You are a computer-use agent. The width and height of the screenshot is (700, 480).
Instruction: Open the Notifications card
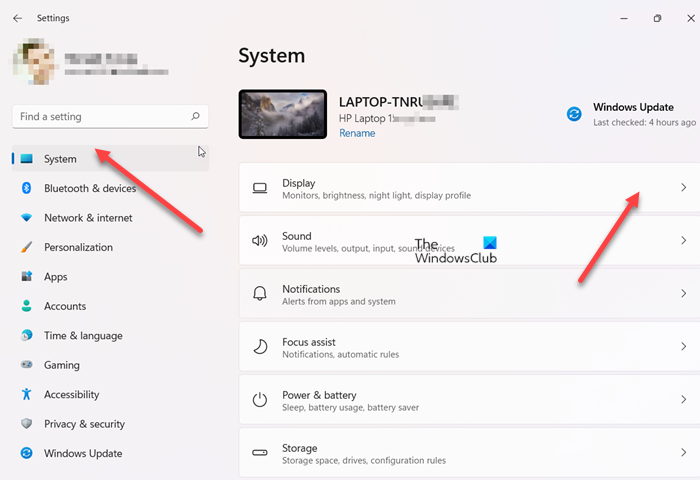click(x=469, y=293)
